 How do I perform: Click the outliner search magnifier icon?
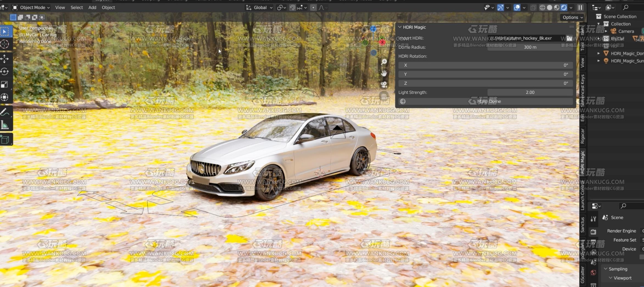click(626, 7)
